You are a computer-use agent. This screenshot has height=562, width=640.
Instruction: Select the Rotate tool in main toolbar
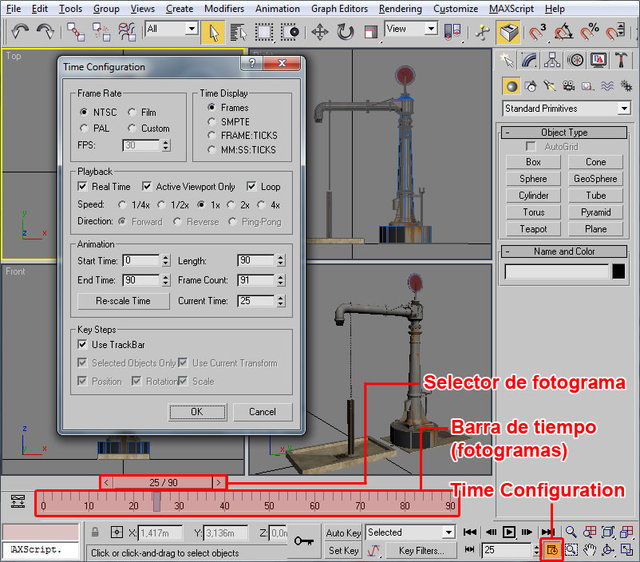(x=344, y=32)
